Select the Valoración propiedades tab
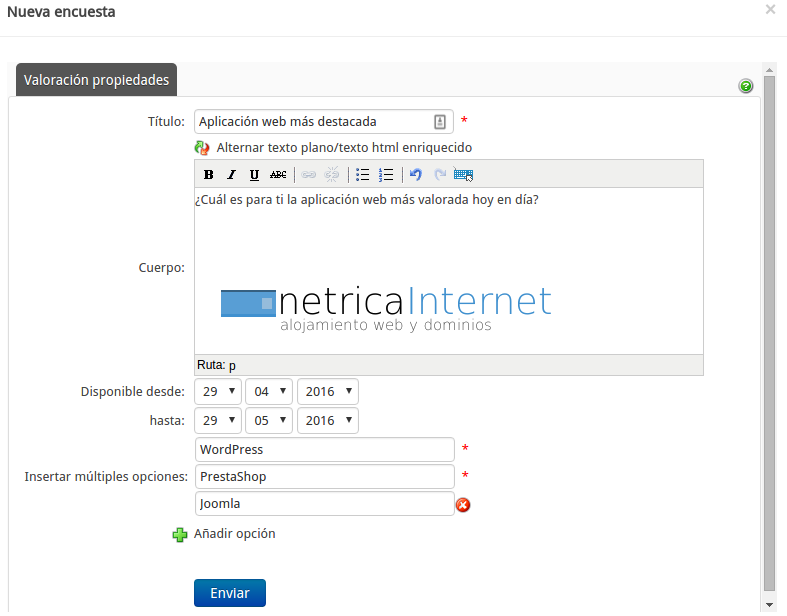Viewport: 787px width, 616px height. pos(96,80)
